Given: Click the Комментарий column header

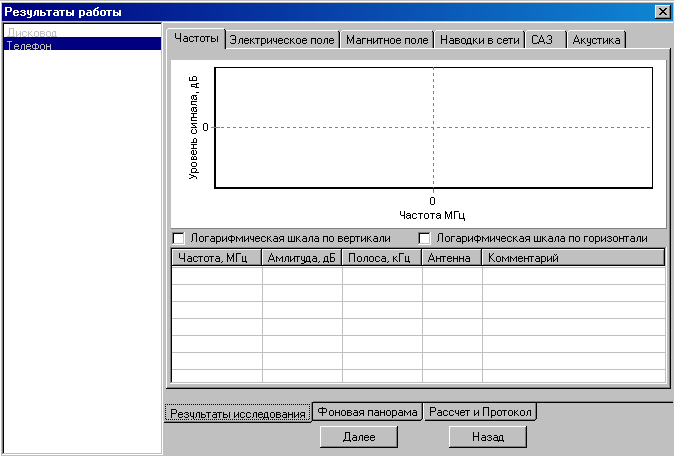Looking at the screenshot, I should click(x=574, y=258).
